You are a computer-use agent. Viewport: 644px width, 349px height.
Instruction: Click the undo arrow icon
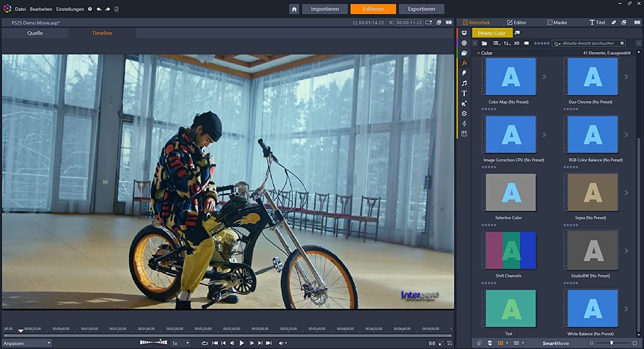(99, 9)
